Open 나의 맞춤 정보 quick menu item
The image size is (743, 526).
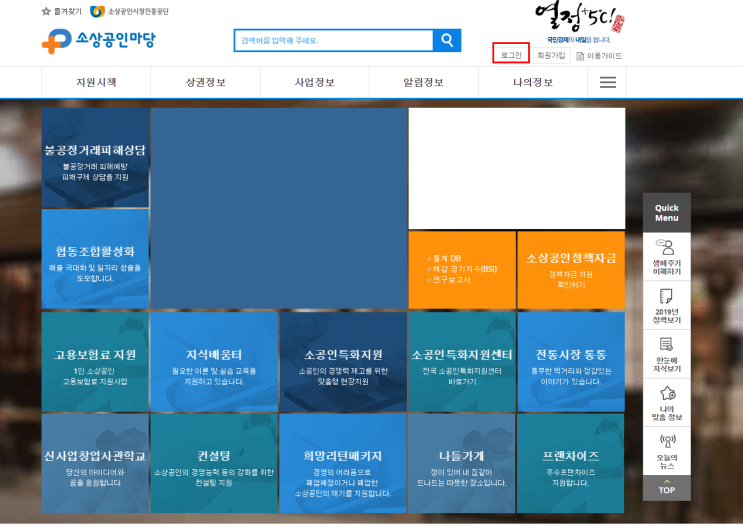(x=667, y=403)
